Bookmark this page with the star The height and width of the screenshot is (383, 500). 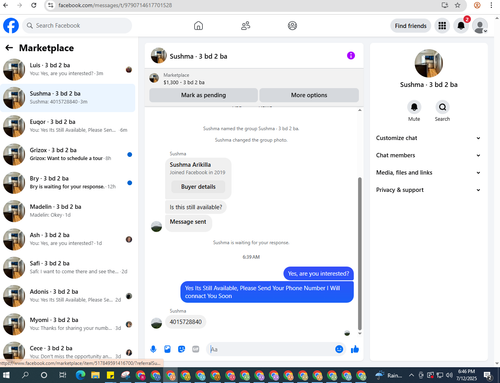(x=458, y=5)
